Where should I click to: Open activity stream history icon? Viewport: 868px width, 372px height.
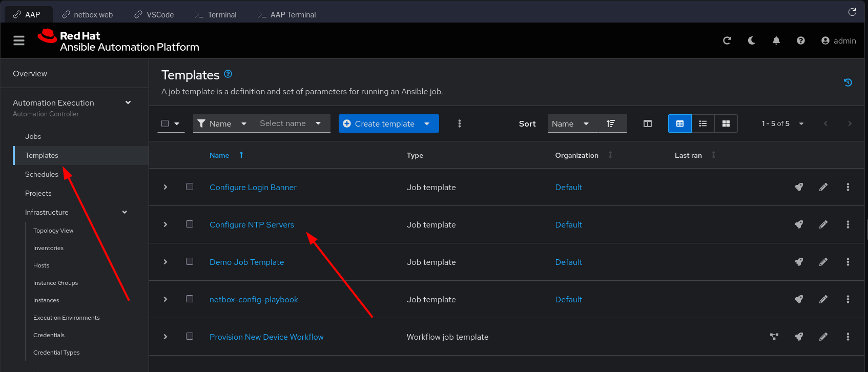point(848,82)
